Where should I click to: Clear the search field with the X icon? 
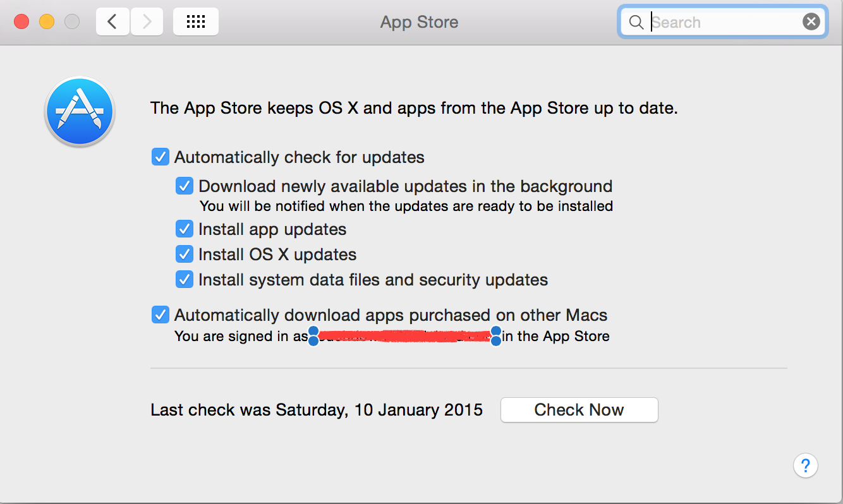coord(811,22)
